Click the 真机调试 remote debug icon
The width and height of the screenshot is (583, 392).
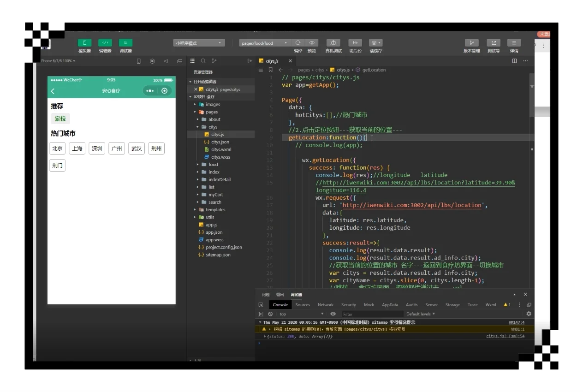click(x=333, y=43)
